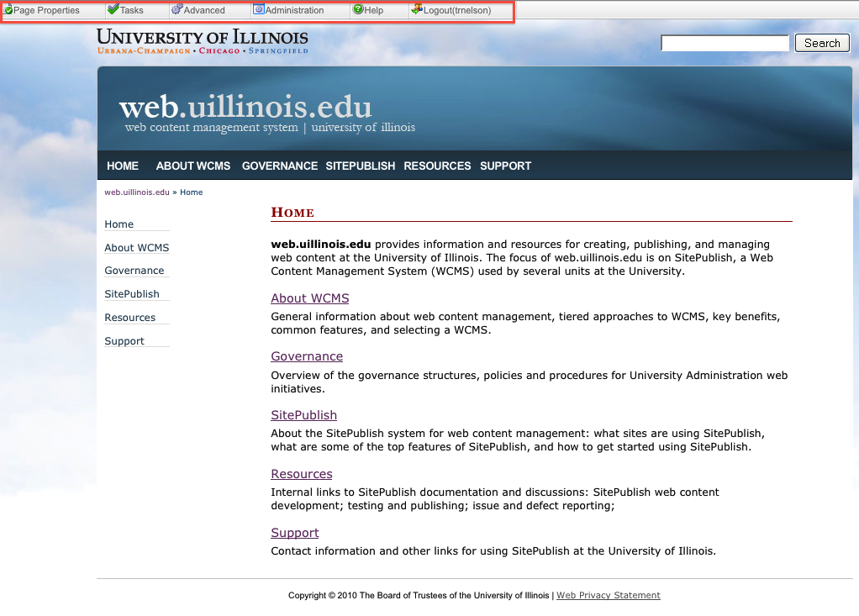The image size is (859, 616).
Task: Click the University of Illinois logo
Action: (x=203, y=41)
